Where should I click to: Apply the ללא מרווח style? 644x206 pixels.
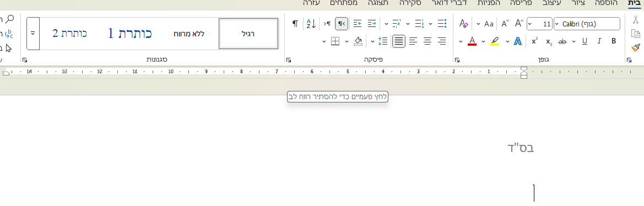tap(189, 34)
